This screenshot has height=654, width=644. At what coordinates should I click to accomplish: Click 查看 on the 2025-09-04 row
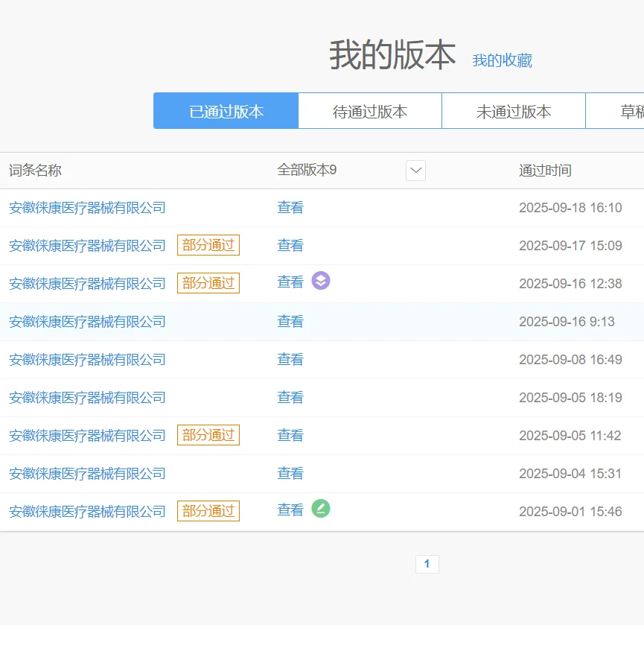pyautogui.click(x=290, y=472)
